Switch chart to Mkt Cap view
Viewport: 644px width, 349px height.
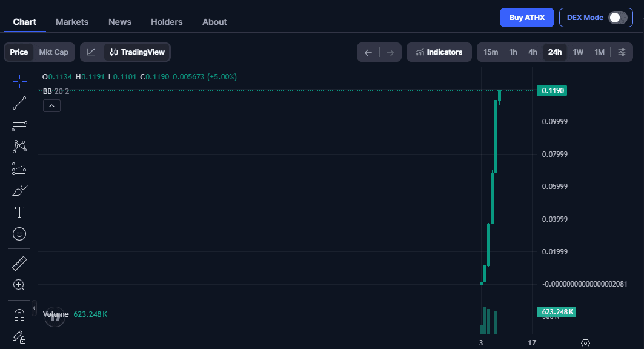click(53, 52)
